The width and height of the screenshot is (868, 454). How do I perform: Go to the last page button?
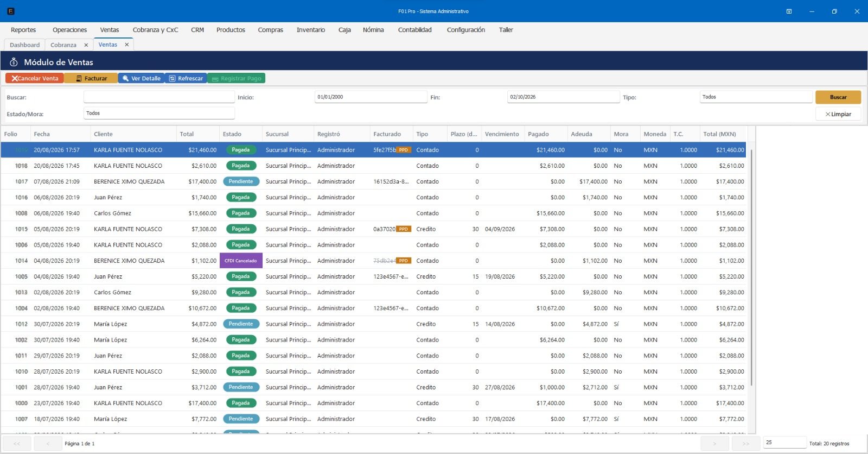(x=746, y=444)
